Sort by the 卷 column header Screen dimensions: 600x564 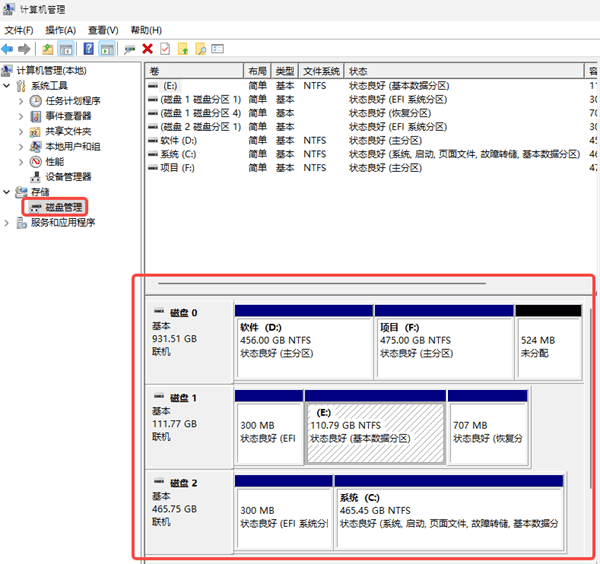pos(194,71)
